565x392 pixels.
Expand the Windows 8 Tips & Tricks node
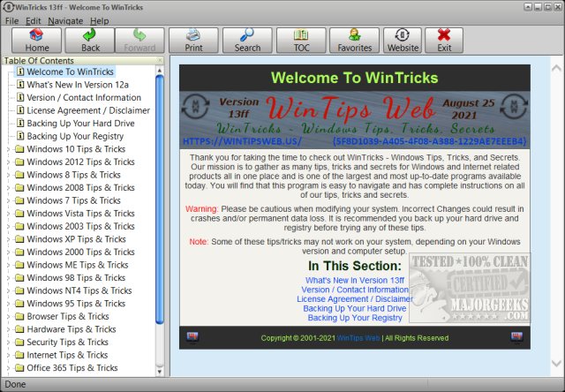point(8,175)
